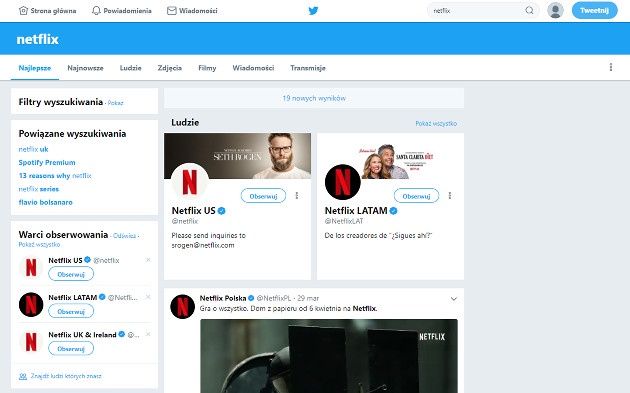Follow Netflix LATAM from sidebar suggestions
630x393 pixels.
[x=71, y=311]
